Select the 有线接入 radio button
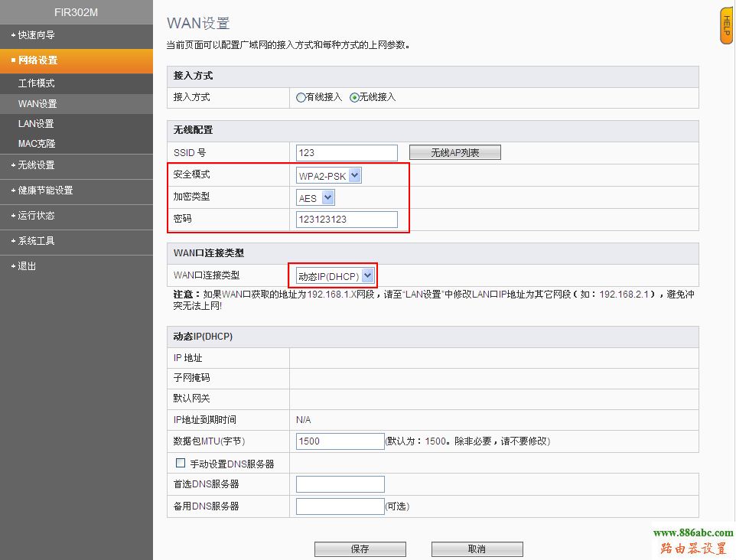Image resolution: width=736 pixels, height=560 pixels. click(301, 98)
